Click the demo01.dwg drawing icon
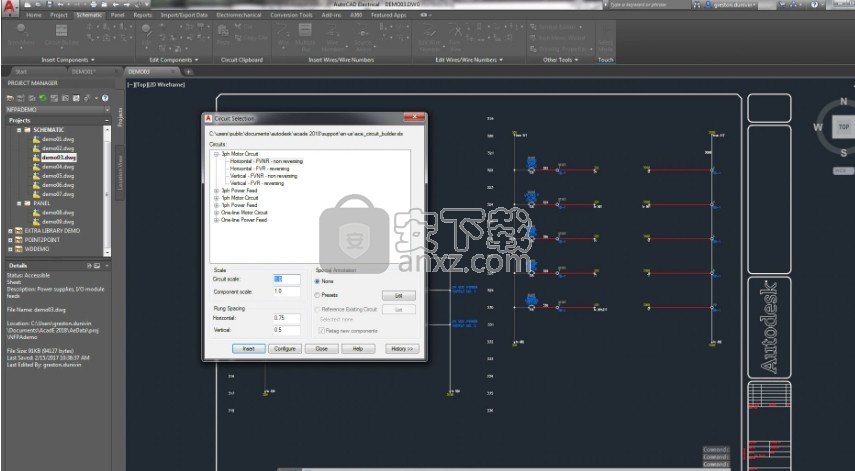 [x=36, y=139]
